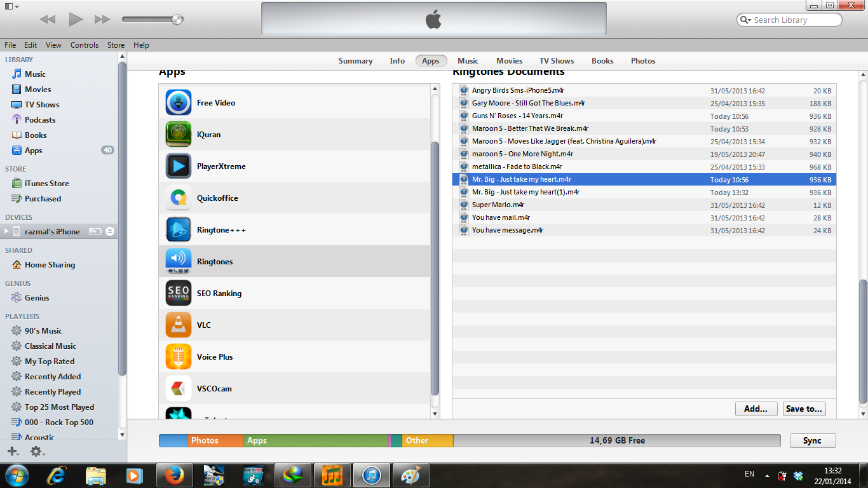Open Genius in the sidebar
868x488 pixels.
(x=37, y=298)
